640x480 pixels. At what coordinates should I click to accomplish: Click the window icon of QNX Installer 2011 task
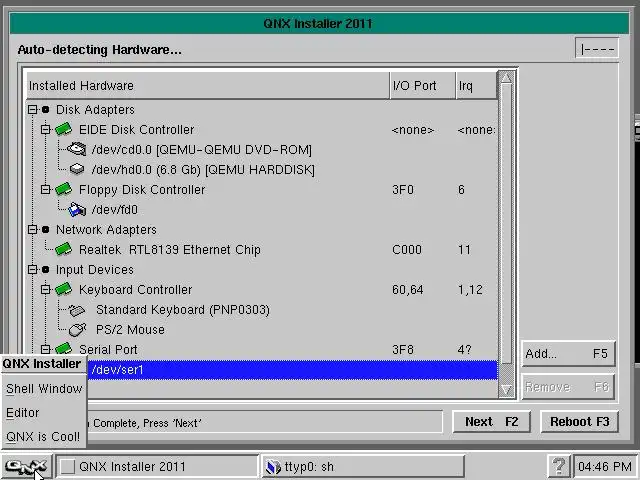click(x=68, y=466)
